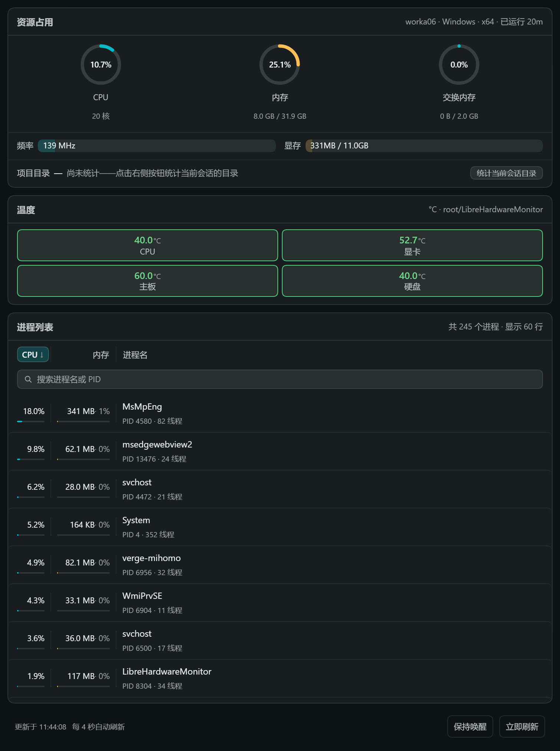
Task: Click the 341 MB memory value
Action: point(81,411)
